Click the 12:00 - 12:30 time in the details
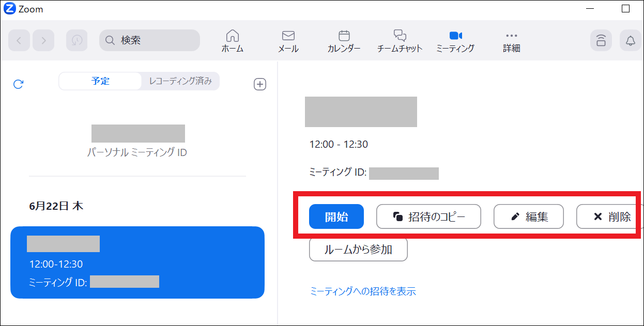 (x=339, y=144)
